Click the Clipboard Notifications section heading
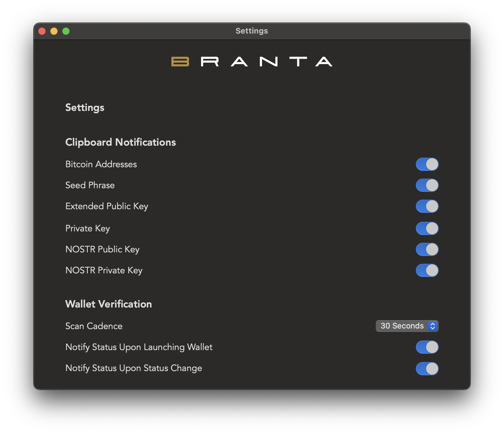Screen dimensions: 504x434 pyautogui.click(x=120, y=142)
